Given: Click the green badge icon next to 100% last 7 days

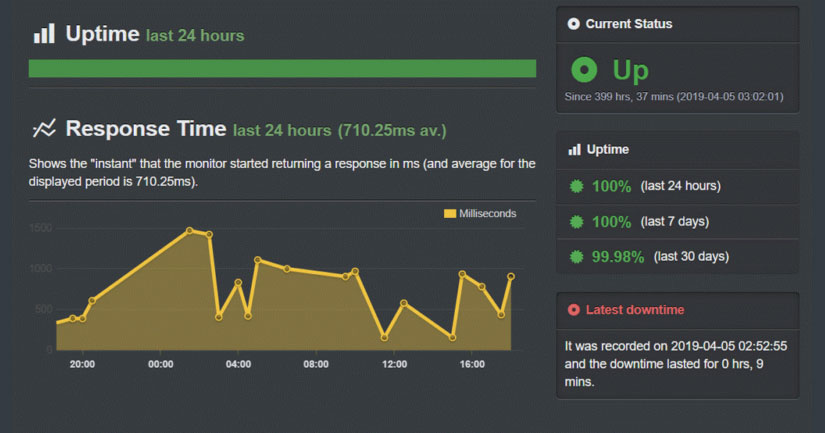Looking at the screenshot, I should (x=575, y=221).
